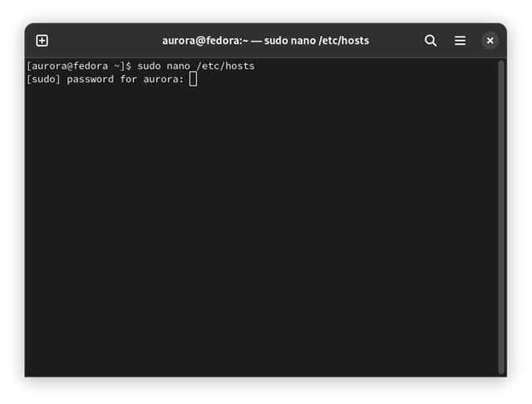Screen dimensions: 532x404
Task: Open a new terminal tab
Action: [x=42, y=40]
